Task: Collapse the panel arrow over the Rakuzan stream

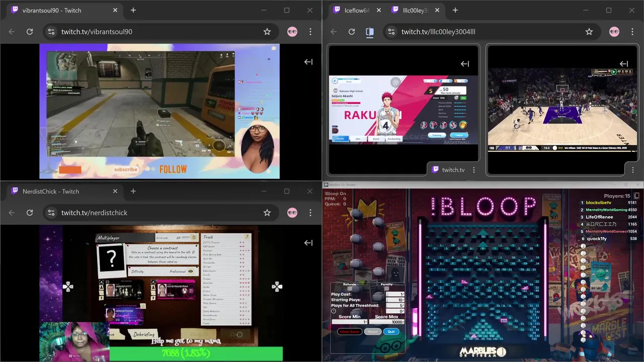Action: [465, 64]
